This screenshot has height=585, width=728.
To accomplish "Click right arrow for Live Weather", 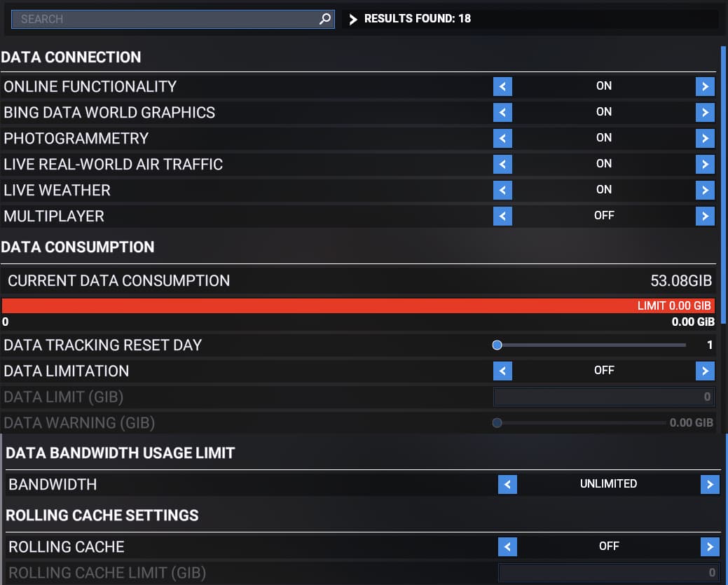I will coord(705,190).
